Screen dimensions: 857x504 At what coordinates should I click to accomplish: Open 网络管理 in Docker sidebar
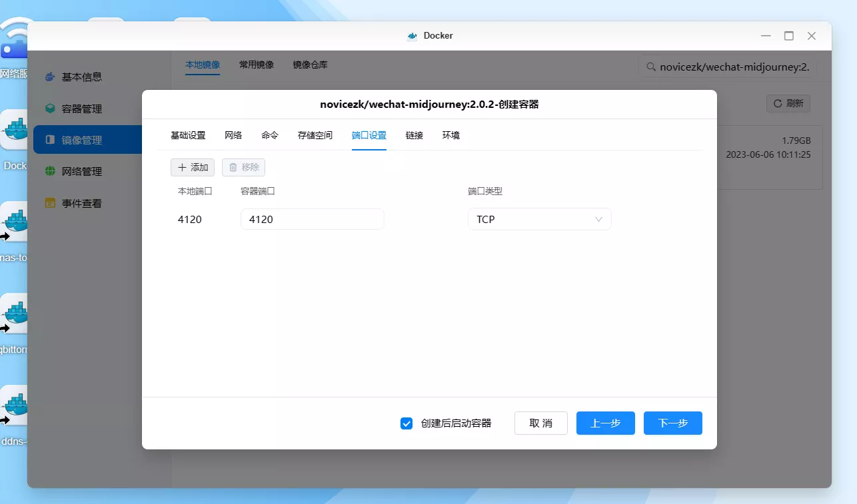pos(82,171)
